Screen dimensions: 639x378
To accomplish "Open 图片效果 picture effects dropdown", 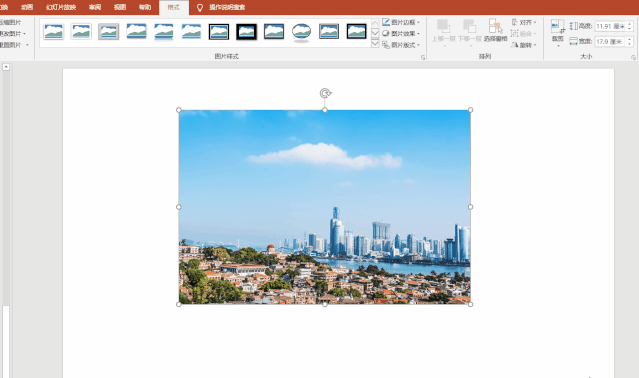I will [401, 33].
